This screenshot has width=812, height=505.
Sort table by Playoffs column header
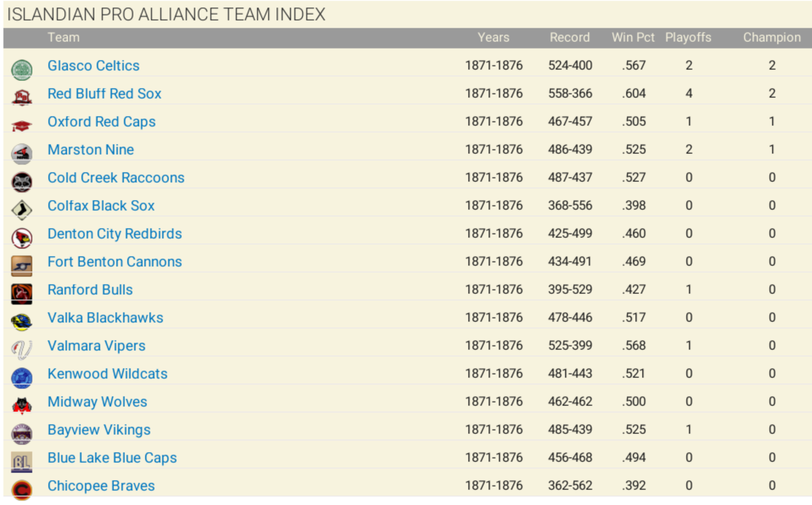tap(688, 37)
